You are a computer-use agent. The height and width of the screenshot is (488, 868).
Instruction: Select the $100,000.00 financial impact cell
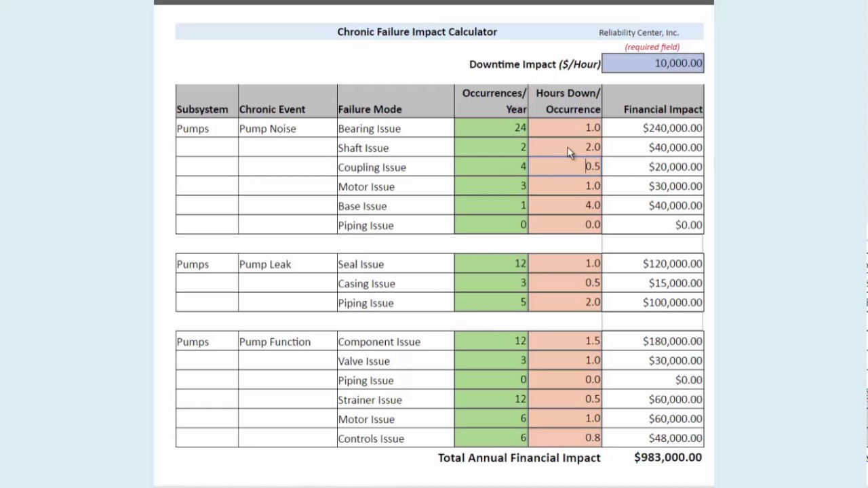[652, 302]
